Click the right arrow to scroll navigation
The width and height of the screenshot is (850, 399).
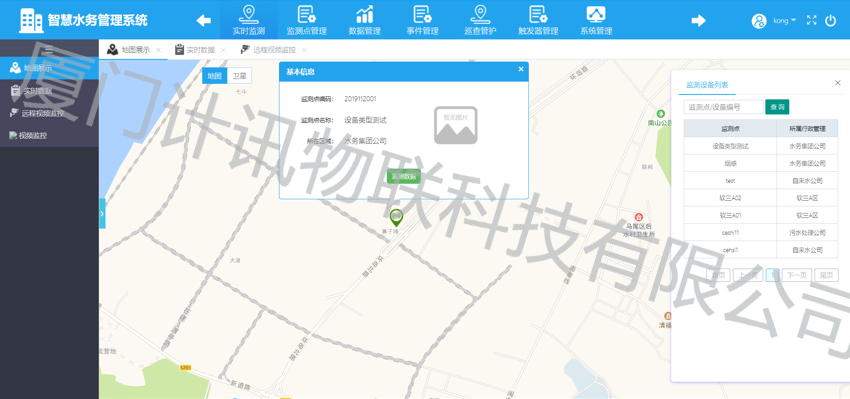(x=699, y=21)
